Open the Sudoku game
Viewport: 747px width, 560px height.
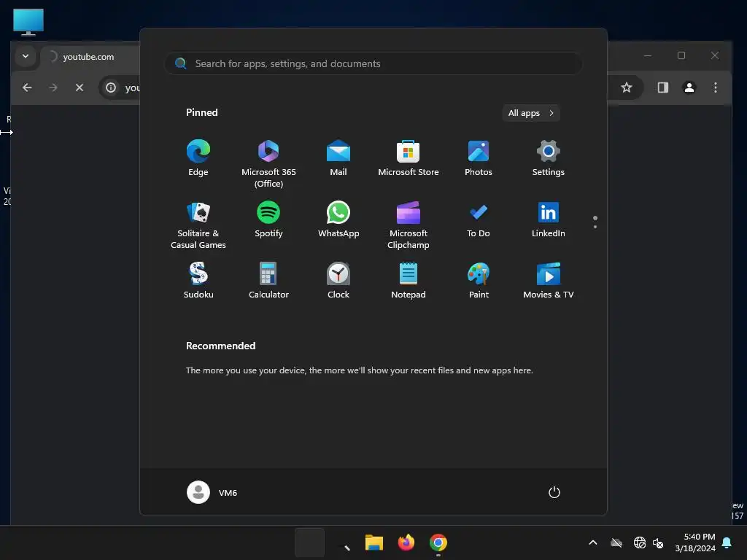pos(198,281)
